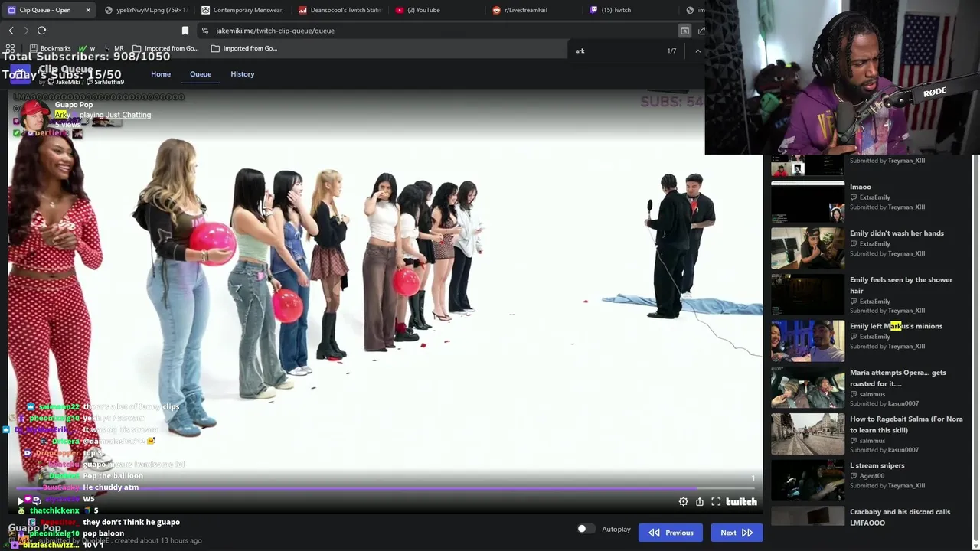Open the Bookmarks folder in the bookmarks bar
Screen dimensions: 980x551
50,48
